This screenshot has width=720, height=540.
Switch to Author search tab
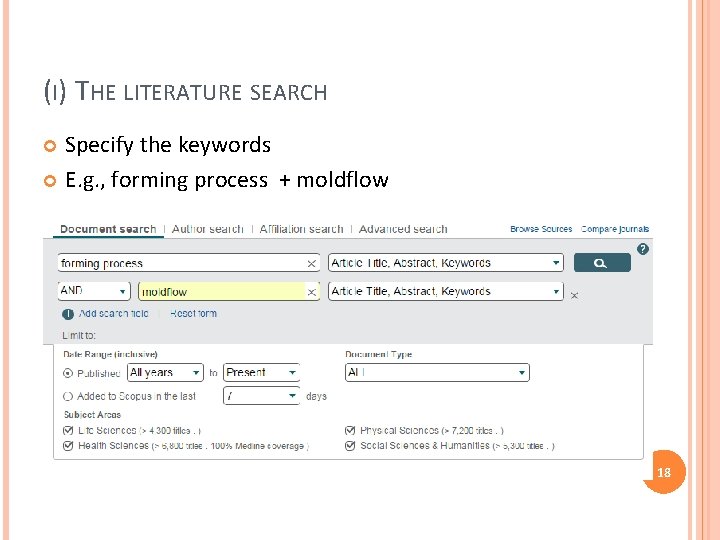208,229
